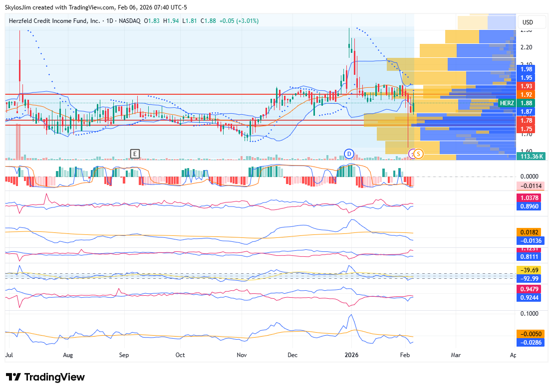The image size is (553, 392).
Task: Click the Jul label on the time axis
Action: click(9, 355)
